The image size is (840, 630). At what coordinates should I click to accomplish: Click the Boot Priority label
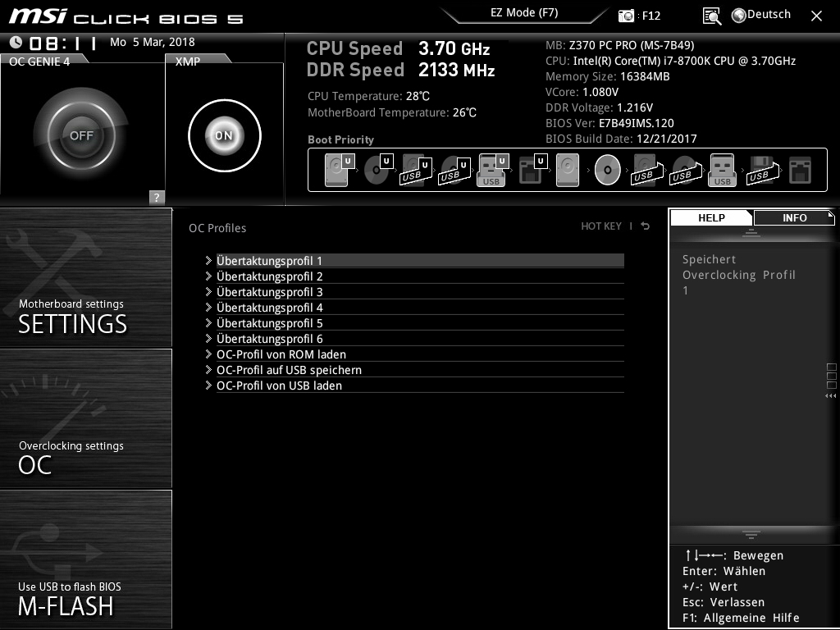340,139
